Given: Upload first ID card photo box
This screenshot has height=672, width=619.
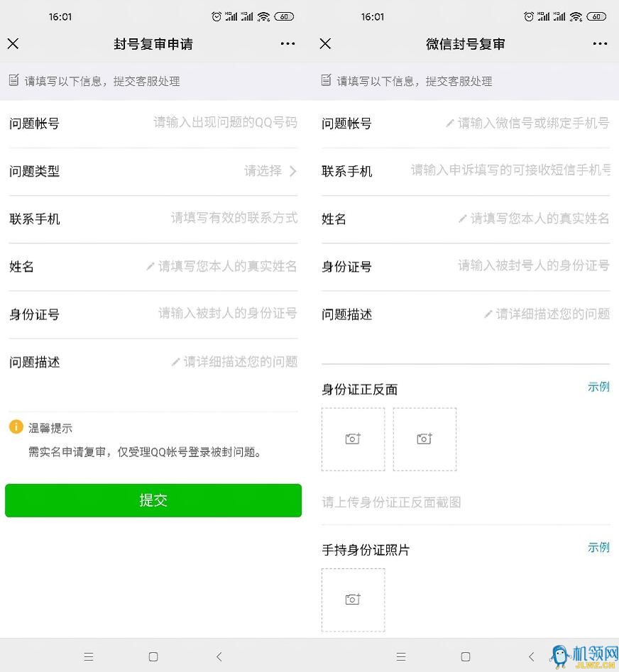Looking at the screenshot, I should [354, 439].
